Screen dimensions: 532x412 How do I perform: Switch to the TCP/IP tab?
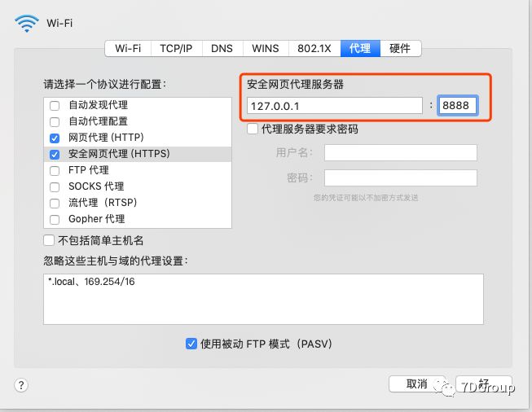pos(176,49)
